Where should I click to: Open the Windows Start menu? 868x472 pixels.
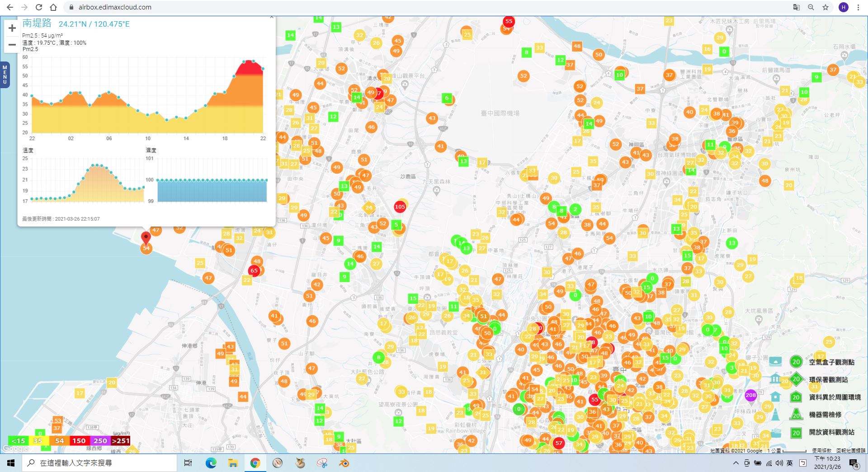point(11,463)
